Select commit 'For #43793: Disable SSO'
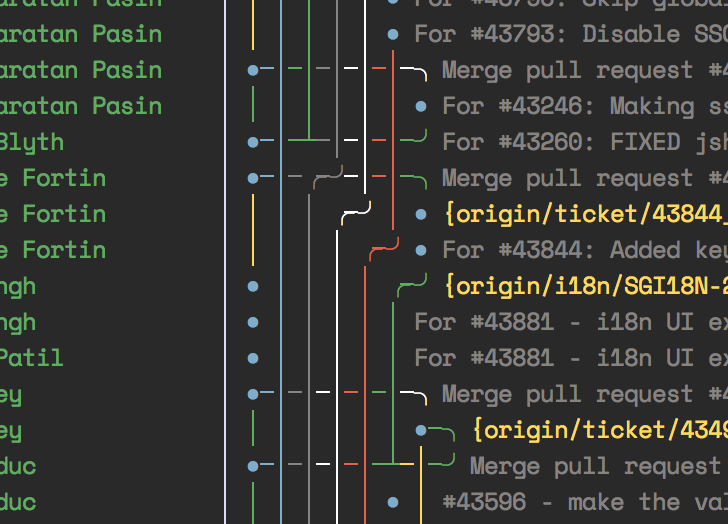The height and width of the screenshot is (524, 728). click(571, 34)
